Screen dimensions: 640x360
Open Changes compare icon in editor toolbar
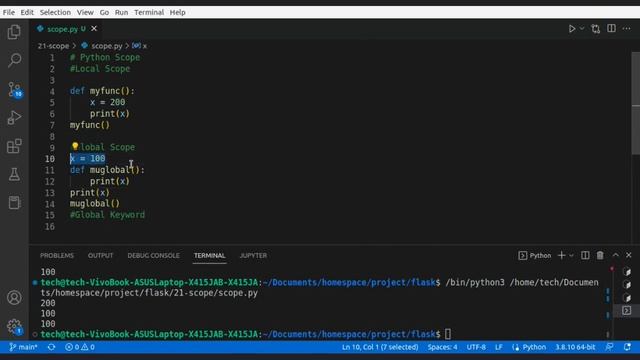click(x=596, y=29)
